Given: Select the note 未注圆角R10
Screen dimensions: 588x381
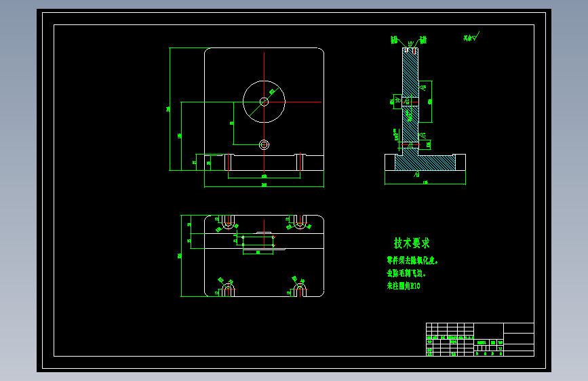Looking at the screenshot, I should [404, 286].
